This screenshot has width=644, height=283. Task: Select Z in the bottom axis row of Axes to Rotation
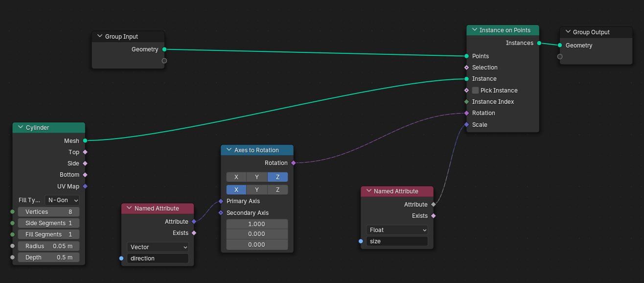click(x=277, y=190)
